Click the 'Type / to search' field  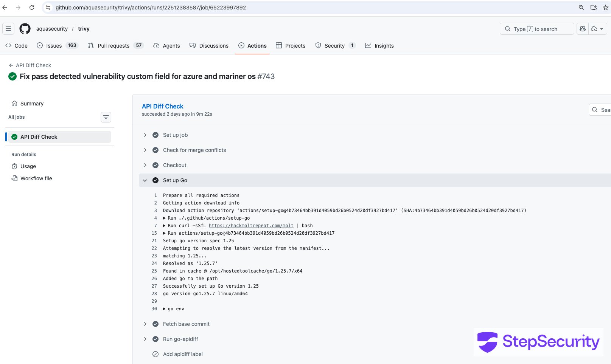point(537,29)
